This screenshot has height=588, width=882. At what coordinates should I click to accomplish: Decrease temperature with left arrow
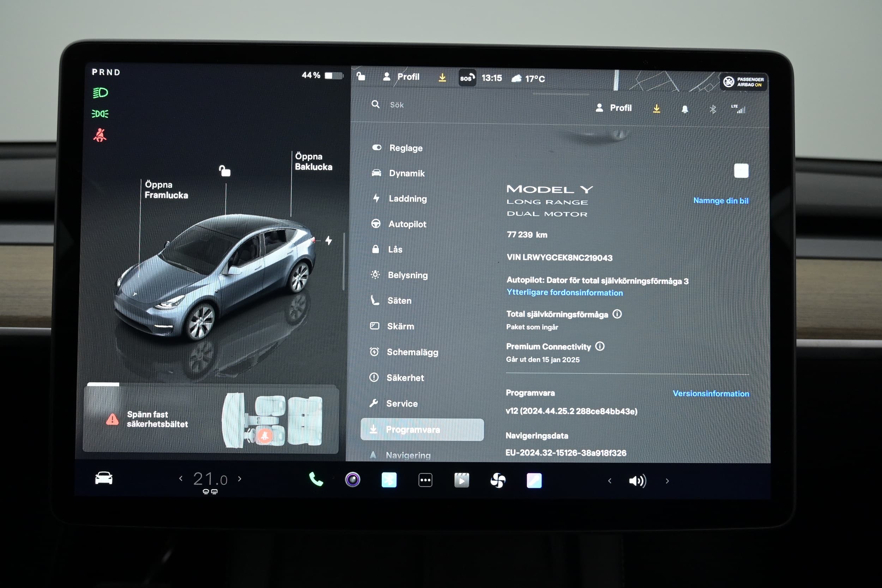coord(181,479)
